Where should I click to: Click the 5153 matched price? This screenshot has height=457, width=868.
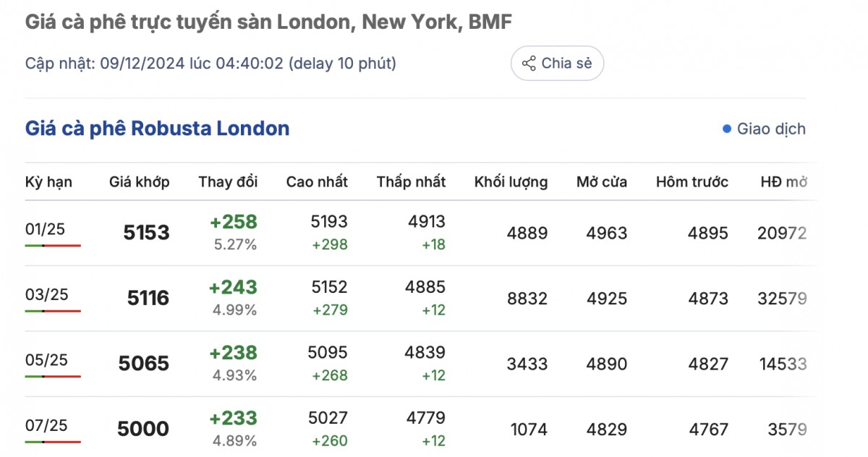146,233
